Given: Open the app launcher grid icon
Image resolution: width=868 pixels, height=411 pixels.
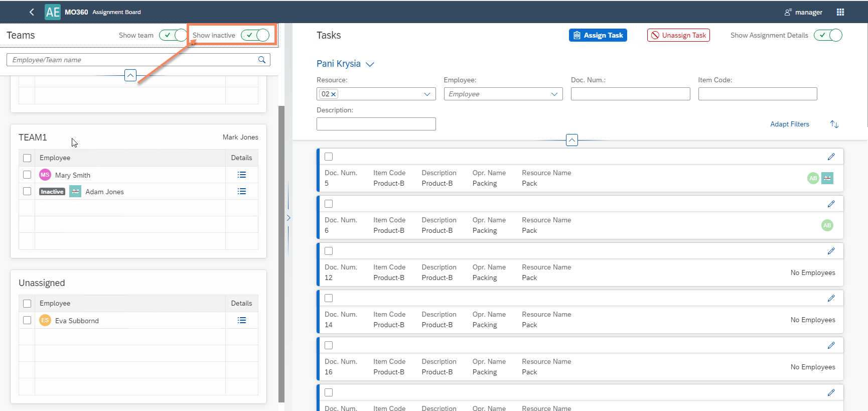Looking at the screenshot, I should pyautogui.click(x=840, y=12).
